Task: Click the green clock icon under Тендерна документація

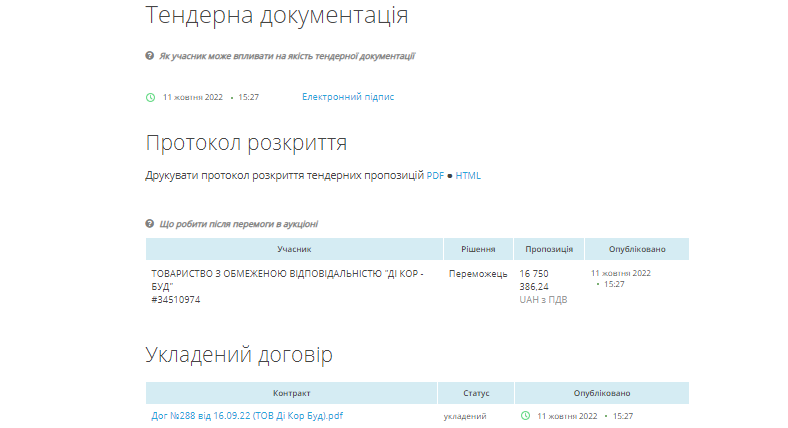Action: click(150, 97)
